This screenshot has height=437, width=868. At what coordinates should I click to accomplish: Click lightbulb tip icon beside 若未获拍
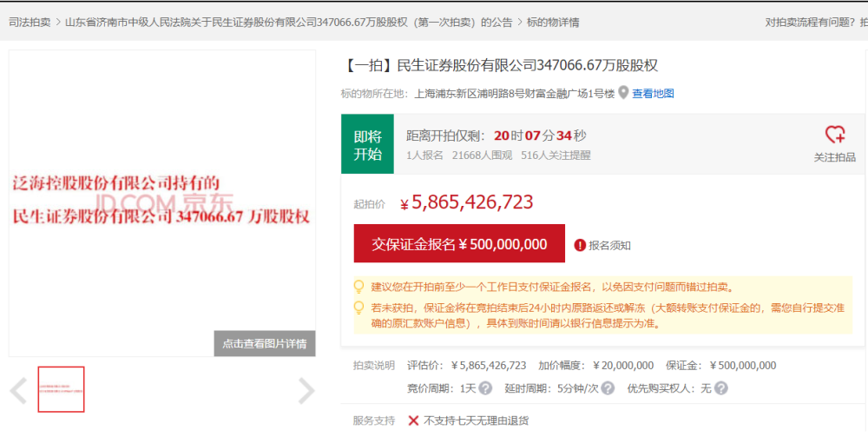359,308
